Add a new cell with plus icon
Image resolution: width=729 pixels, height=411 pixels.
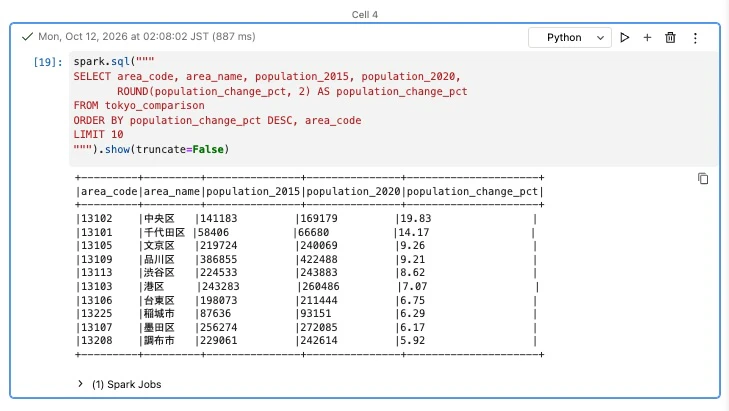point(647,38)
